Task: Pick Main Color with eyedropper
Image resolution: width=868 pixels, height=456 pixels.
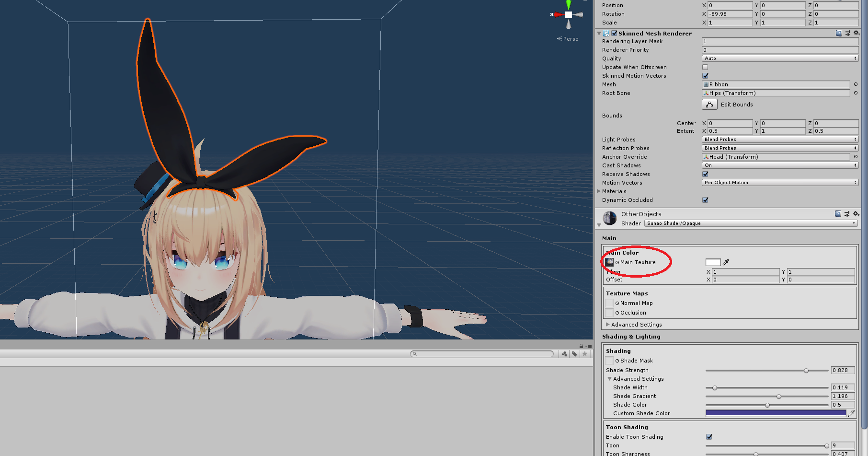Action: 726,262
